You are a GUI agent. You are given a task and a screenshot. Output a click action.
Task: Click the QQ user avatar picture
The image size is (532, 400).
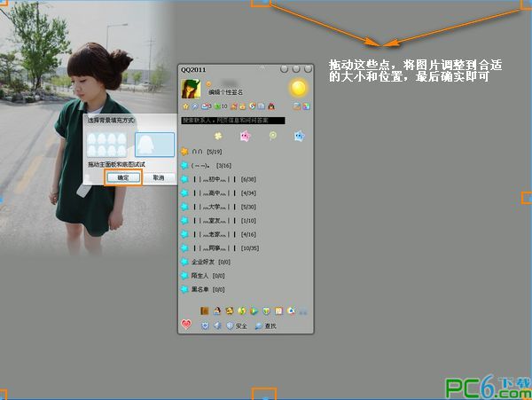pos(191,88)
